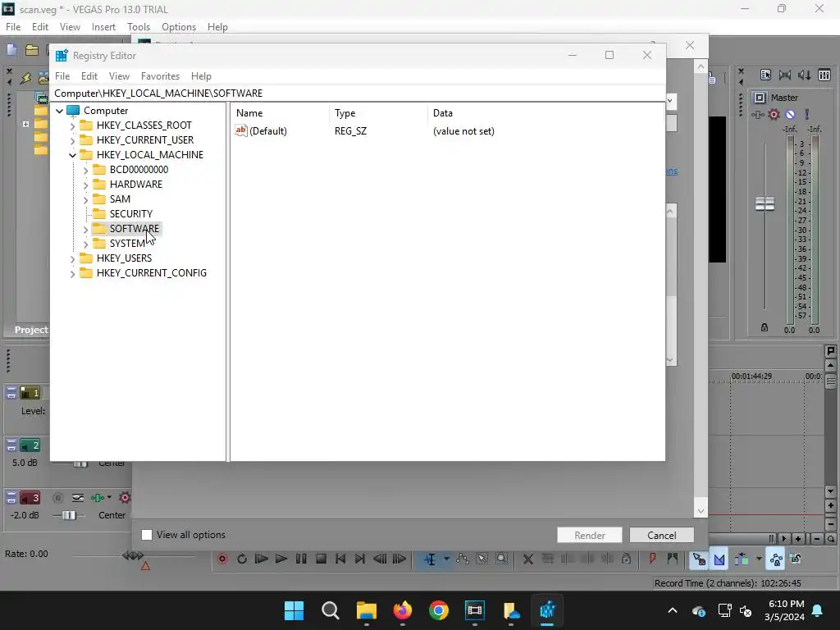Insert a region with the region icon

coord(672,559)
